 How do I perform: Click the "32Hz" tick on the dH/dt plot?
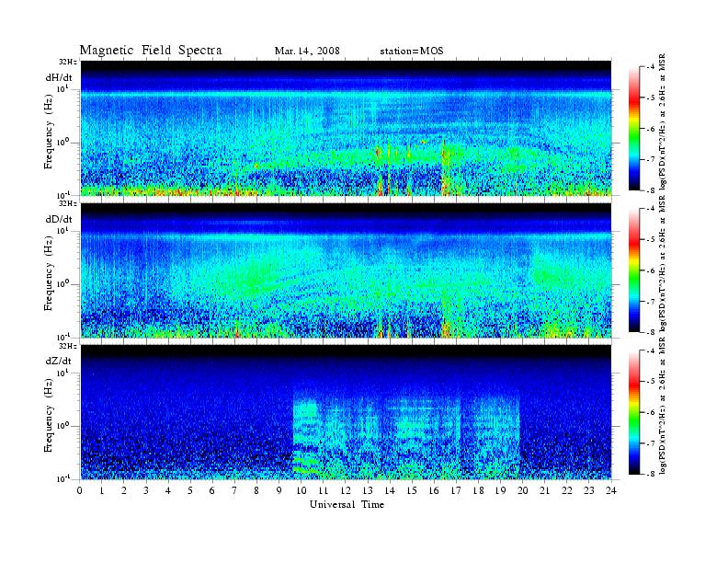[68, 62]
